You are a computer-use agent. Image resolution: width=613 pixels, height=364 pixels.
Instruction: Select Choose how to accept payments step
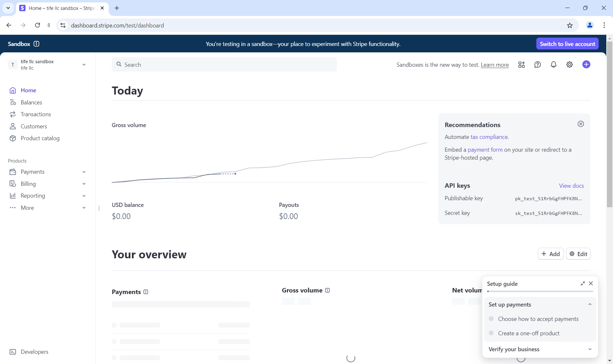(x=538, y=319)
